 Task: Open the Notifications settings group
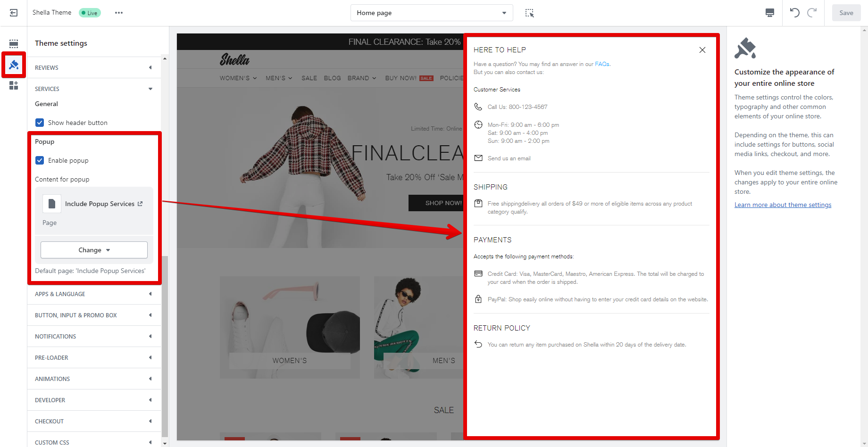[94, 336]
